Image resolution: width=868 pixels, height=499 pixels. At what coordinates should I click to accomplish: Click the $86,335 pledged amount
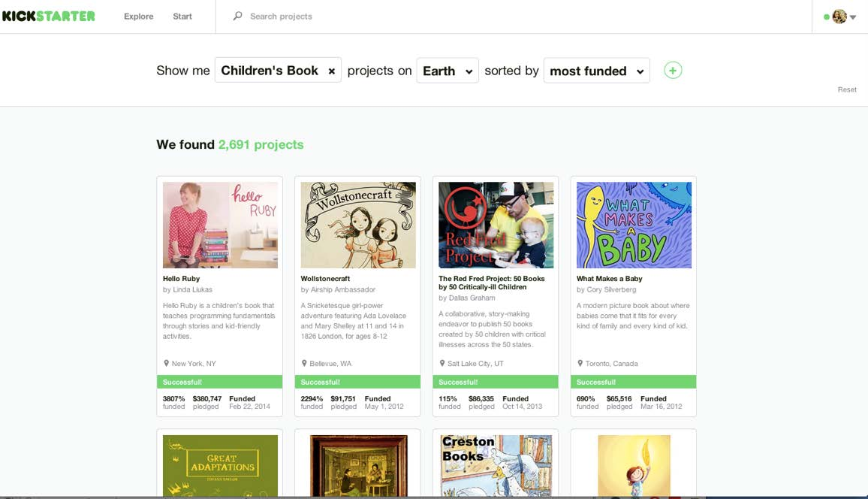point(481,399)
